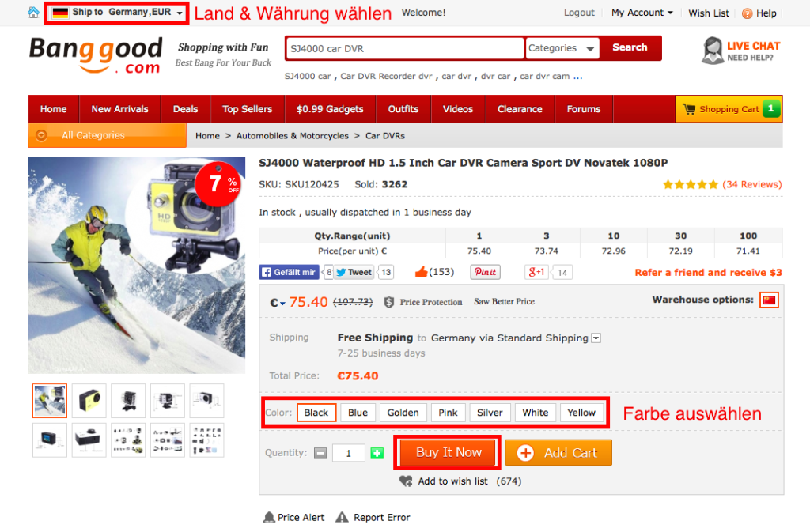Click the Live Chat support agent icon
The image size is (810, 532).
[x=712, y=51]
